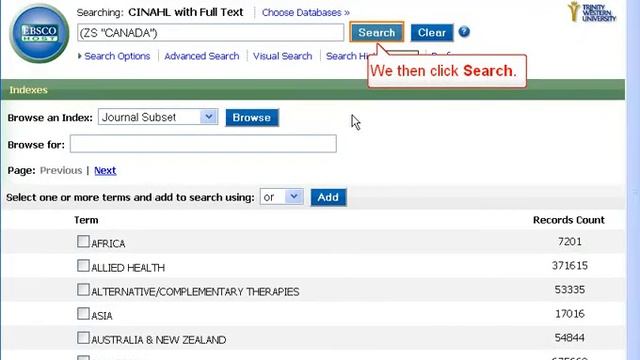Click the ALTERNATIVE/COMPLEMENTARY THERAPIES term label
Image resolution: width=640 pixels, height=360 pixels.
[x=195, y=292]
